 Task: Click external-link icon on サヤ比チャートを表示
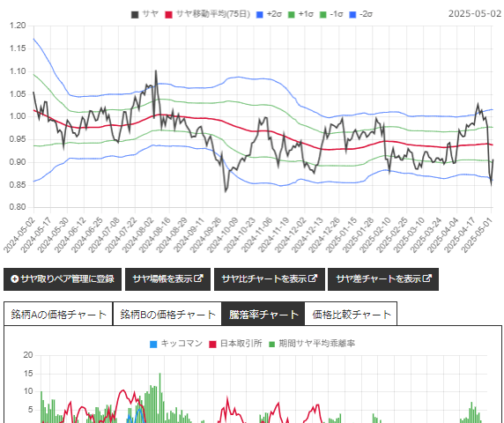313,278
